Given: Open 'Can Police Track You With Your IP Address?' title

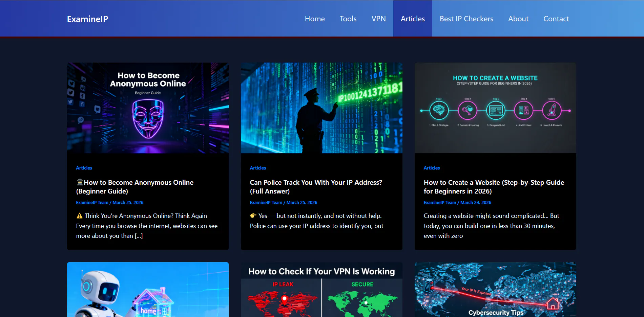Looking at the screenshot, I should [316, 187].
